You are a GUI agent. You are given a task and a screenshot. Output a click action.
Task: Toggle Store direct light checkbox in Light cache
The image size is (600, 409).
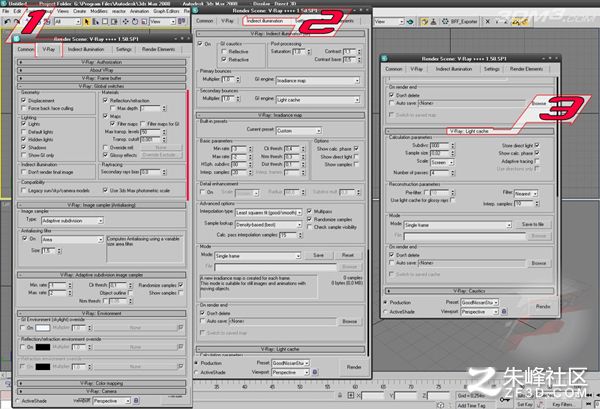537,145
